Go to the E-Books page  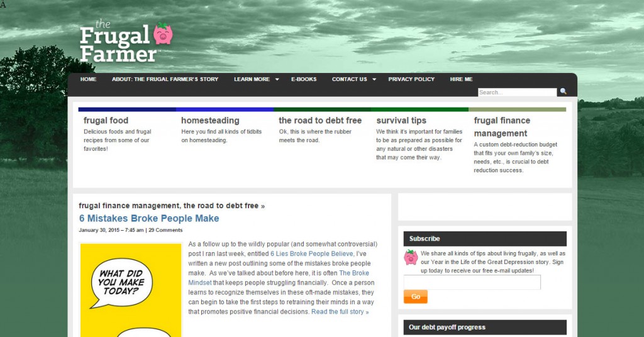click(304, 79)
